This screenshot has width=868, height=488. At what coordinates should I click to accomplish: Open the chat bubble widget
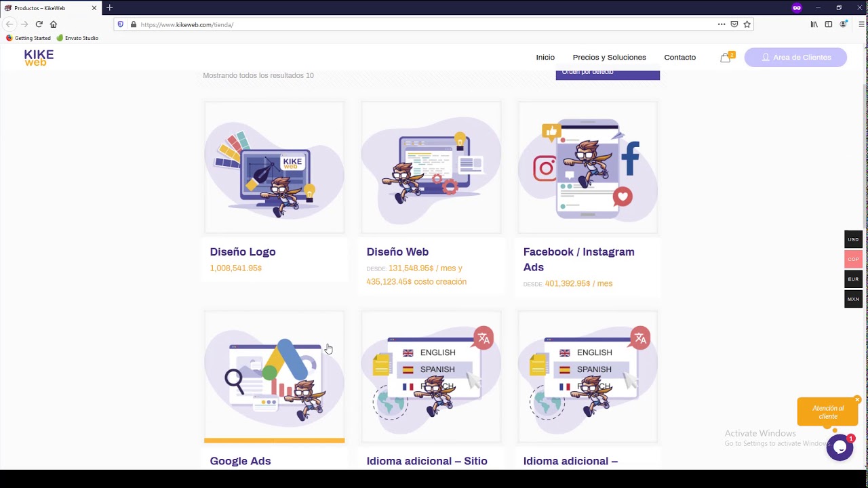840,447
